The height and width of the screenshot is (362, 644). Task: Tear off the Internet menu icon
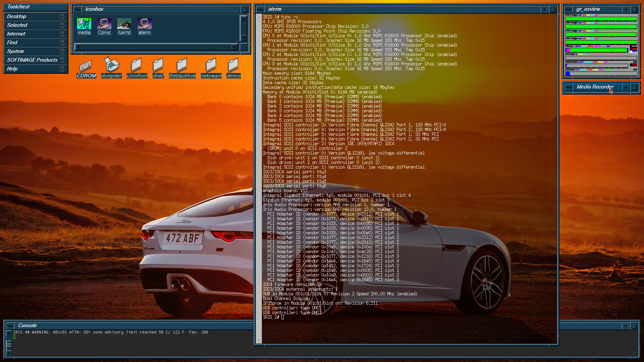[62, 34]
